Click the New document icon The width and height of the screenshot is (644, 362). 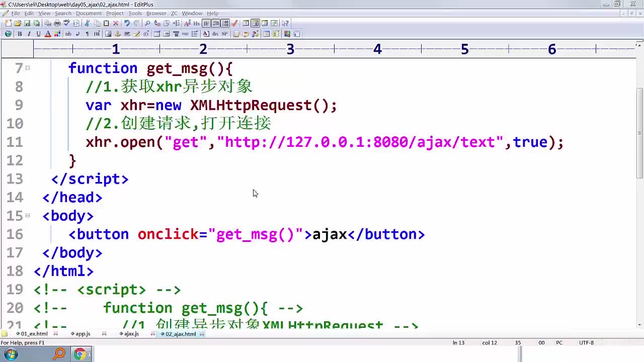point(8,23)
